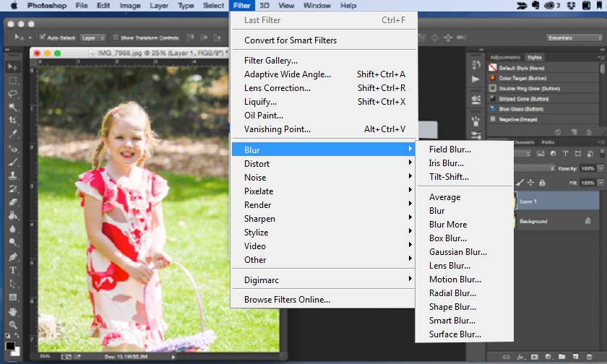Switch to the Paths tab
Image resolution: width=607 pixels, height=364 pixels.
(x=548, y=142)
